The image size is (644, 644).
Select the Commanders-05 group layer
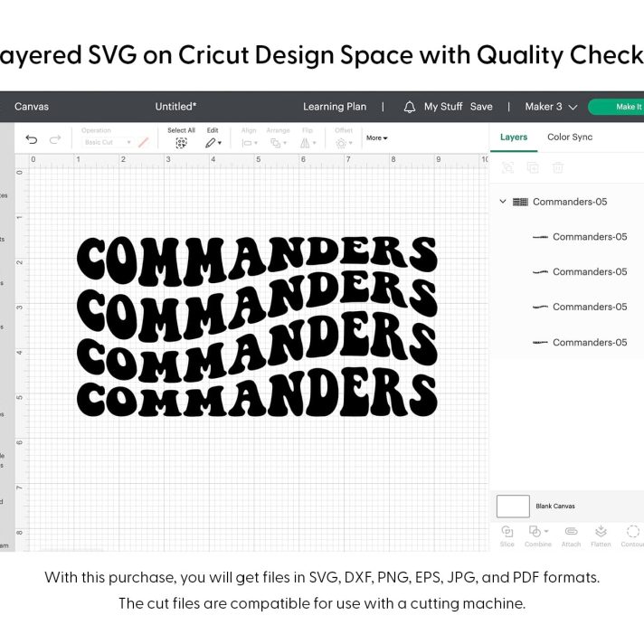pos(570,202)
